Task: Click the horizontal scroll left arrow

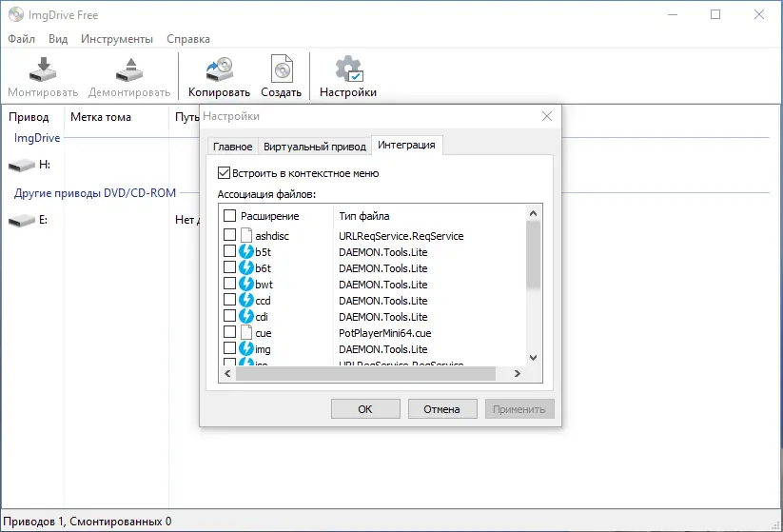Action: point(227,374)
